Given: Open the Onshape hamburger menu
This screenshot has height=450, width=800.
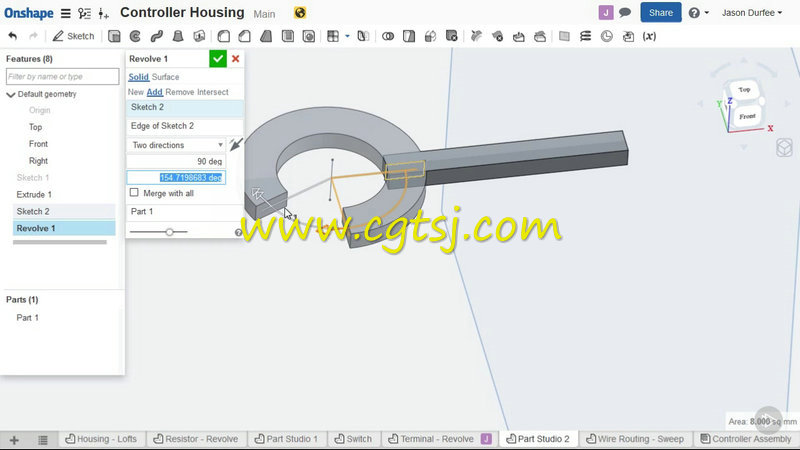Looking at the screenshot, I should point(65,13).
